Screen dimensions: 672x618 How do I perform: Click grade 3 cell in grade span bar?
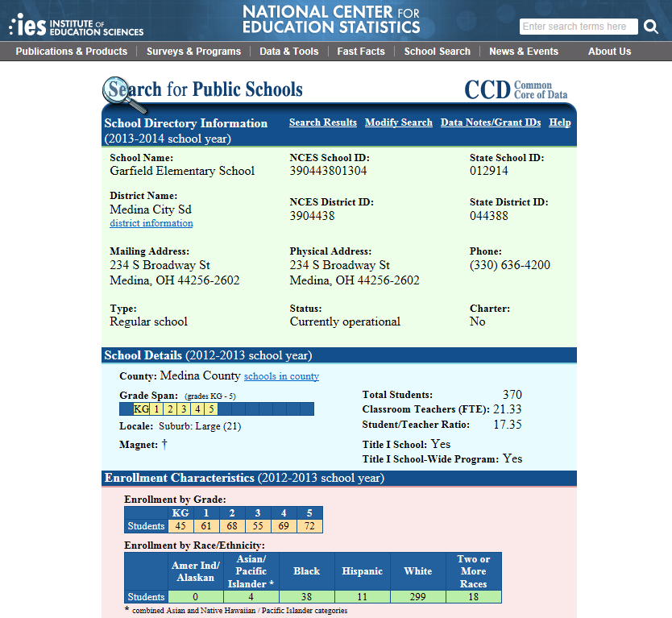coord(184,409)
